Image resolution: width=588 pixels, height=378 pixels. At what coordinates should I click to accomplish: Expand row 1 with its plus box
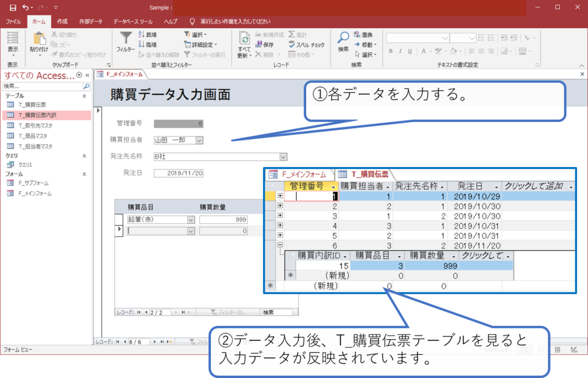click(280, 196)
